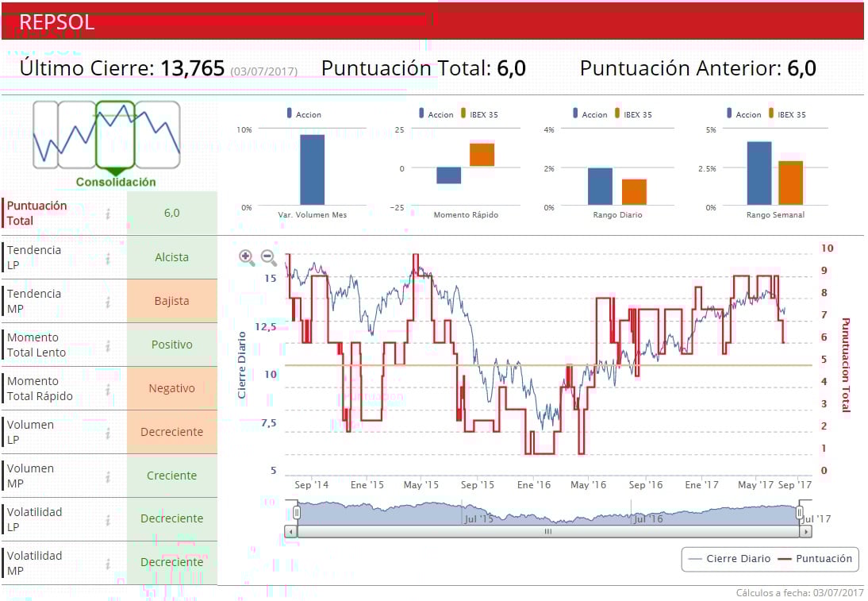Click orange IBEX 35 bar in Rango Semanal
Viewport: 868px width, 601px height.
click(x=790, y=183)
